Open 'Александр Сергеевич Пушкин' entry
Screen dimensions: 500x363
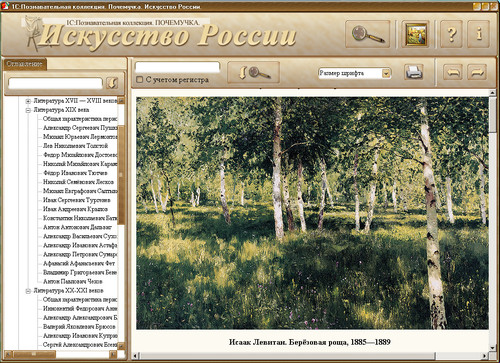80,128
